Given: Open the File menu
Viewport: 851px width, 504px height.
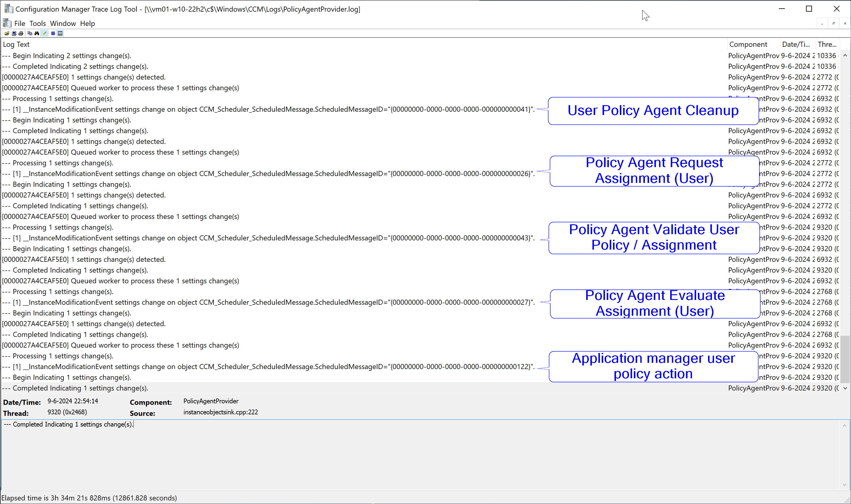Looking at the screenshot, I should 20,24.
